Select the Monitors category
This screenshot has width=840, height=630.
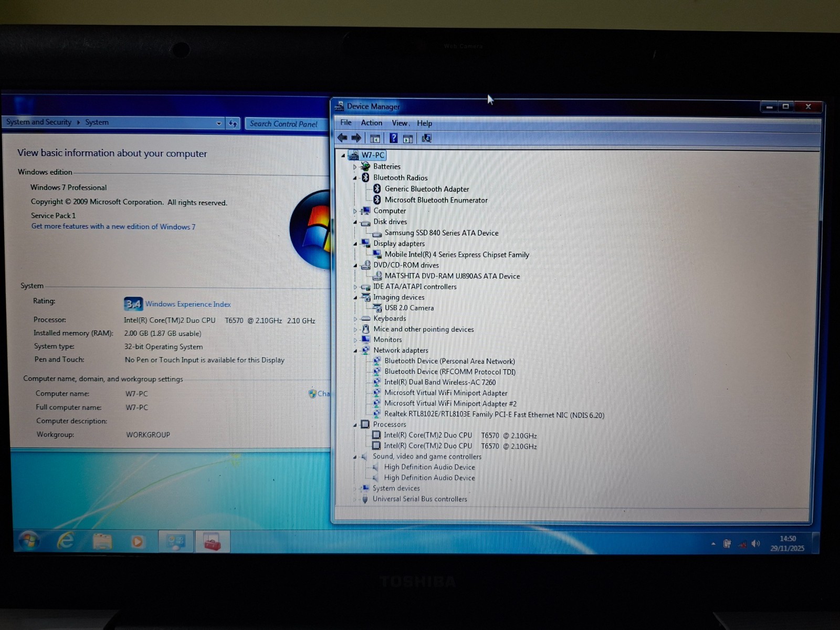pos(387,340)
